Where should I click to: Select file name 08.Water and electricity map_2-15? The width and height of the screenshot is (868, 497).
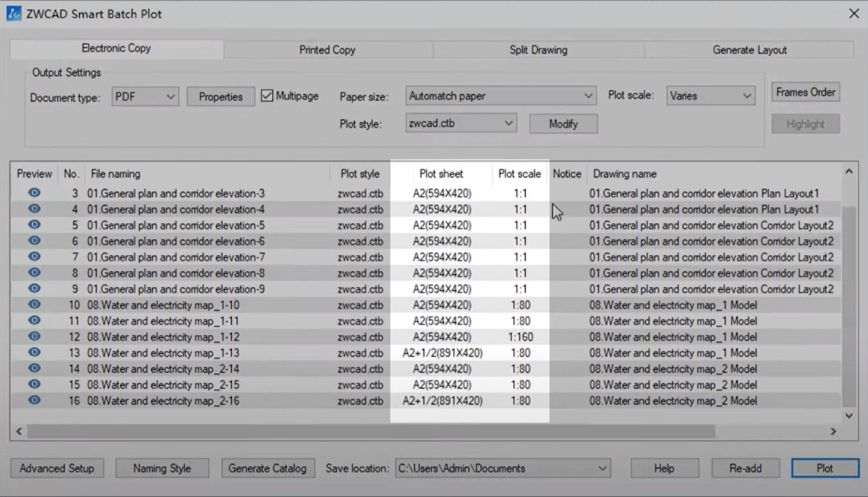163,385
